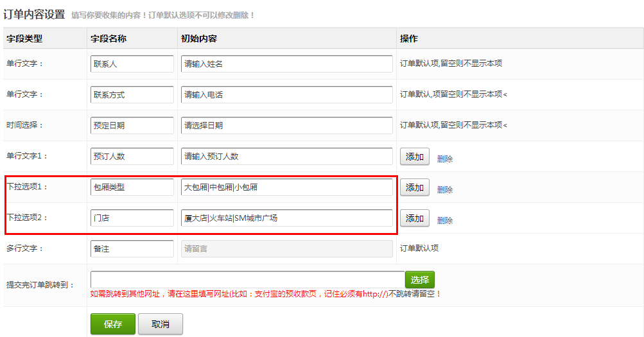Image resolution: width=644 pixels, height=337 pixels.
Task: Click 添加 in the 包厢类型 row
Action: click(414, 187)
